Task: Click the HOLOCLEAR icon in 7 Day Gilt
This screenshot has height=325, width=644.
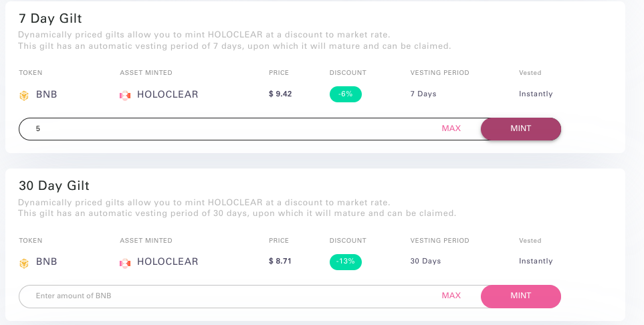Action: [x=125, y=96]
